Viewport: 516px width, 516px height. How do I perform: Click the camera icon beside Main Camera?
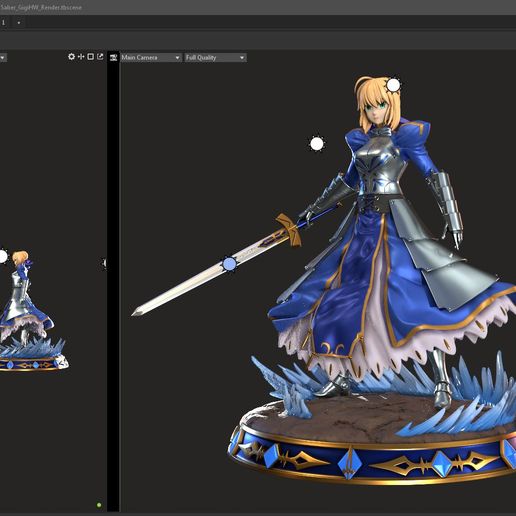tap(113, 58)
